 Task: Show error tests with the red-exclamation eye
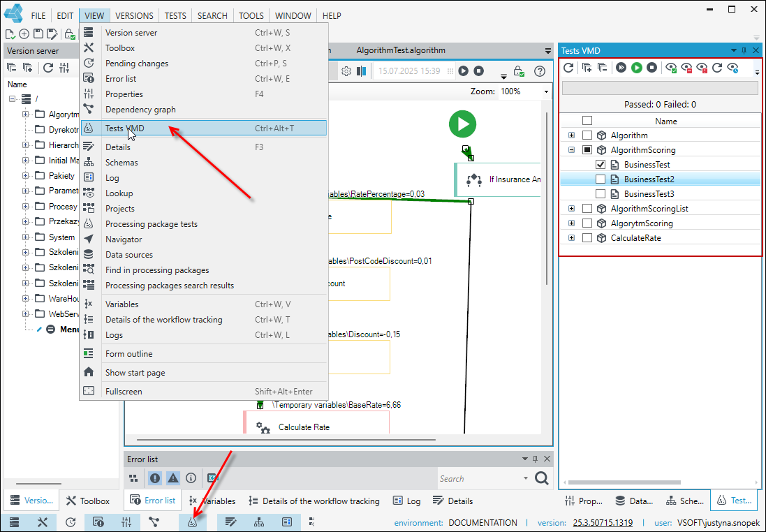(x=702, y=68)
